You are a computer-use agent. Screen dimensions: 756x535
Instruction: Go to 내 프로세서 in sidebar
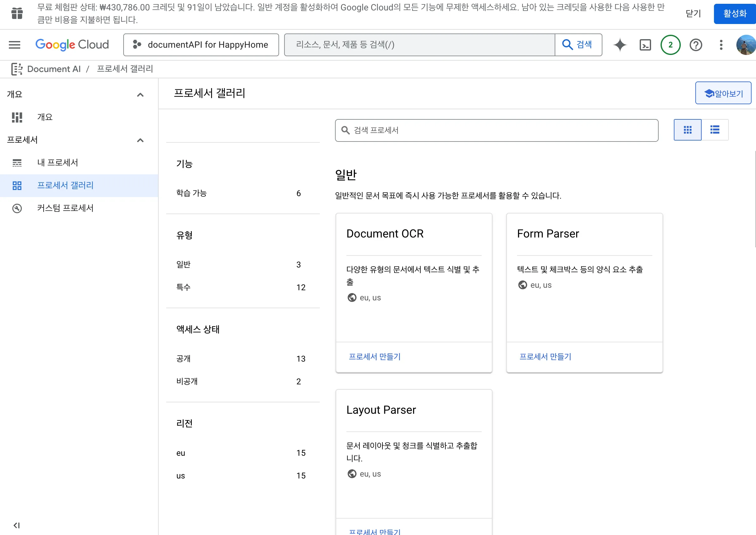tap(58, 162)
